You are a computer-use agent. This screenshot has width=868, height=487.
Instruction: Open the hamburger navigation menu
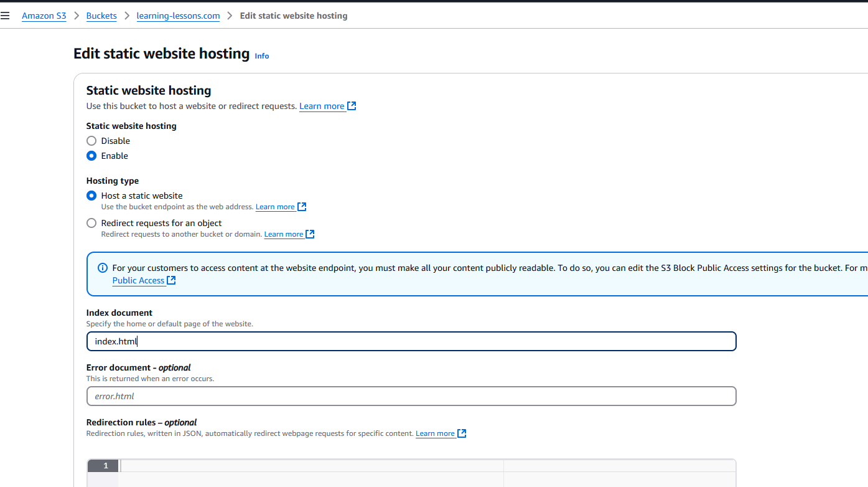coord(5,16)
